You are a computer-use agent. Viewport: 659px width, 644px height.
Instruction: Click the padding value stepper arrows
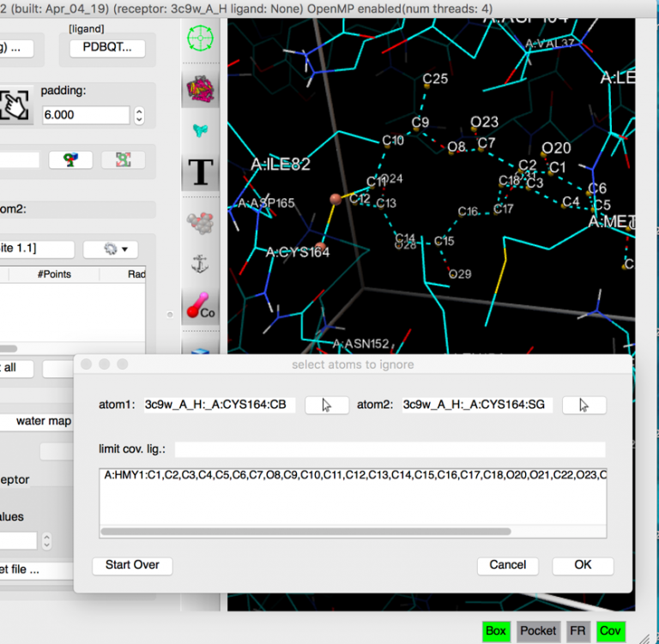pyautogui.click(x=139, y=115)
